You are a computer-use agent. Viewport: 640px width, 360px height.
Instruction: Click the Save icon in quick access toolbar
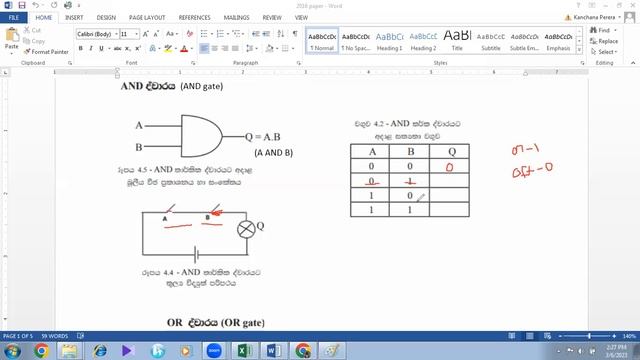[22, 5]
